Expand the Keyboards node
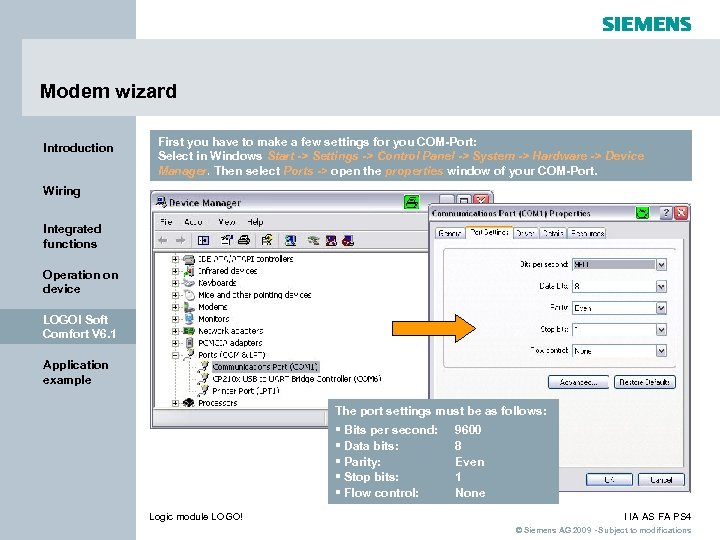 (x=175, y=283)
